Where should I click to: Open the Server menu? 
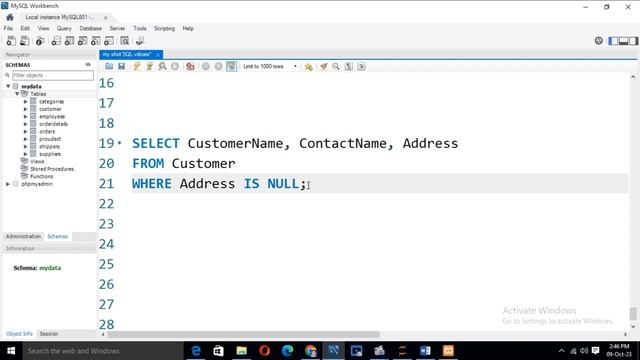tap(117, 29)
